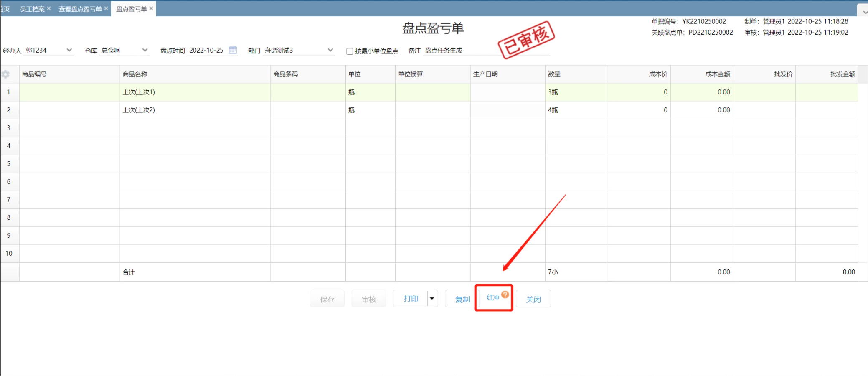Switch to the 查看盘点盈亏单 tab
This screenshot has width=868, height=376.
click(x=80, y=9)
